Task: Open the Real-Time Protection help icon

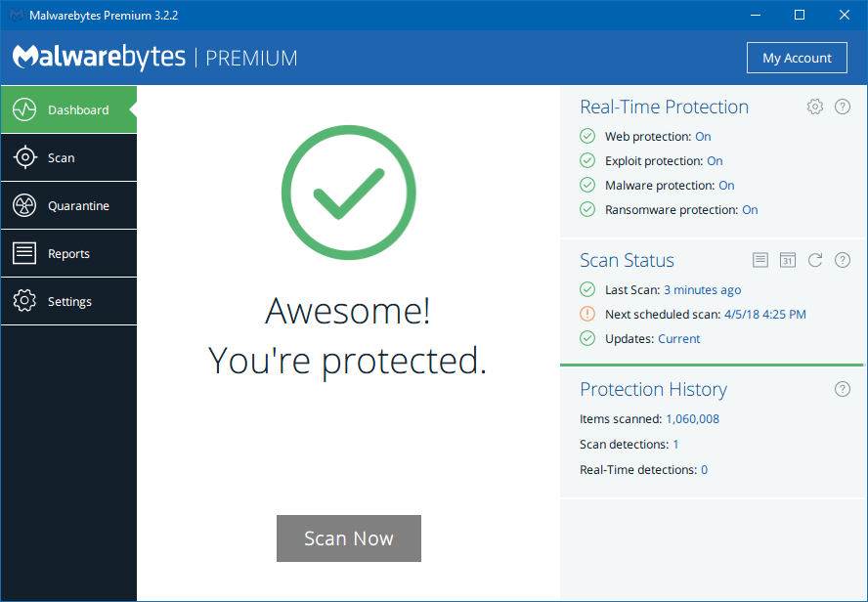Action: click(x=843, y=107)
